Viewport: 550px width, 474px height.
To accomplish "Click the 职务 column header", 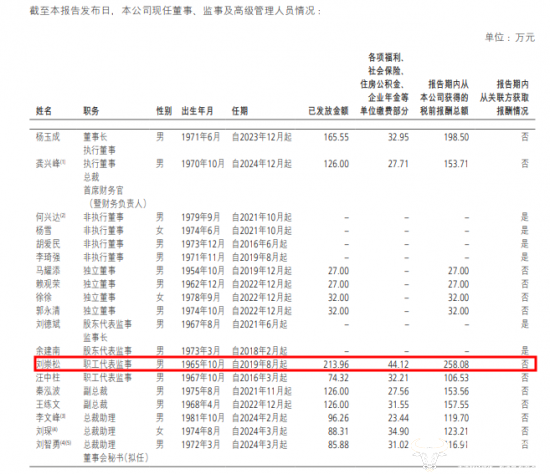I will (91, 111).
